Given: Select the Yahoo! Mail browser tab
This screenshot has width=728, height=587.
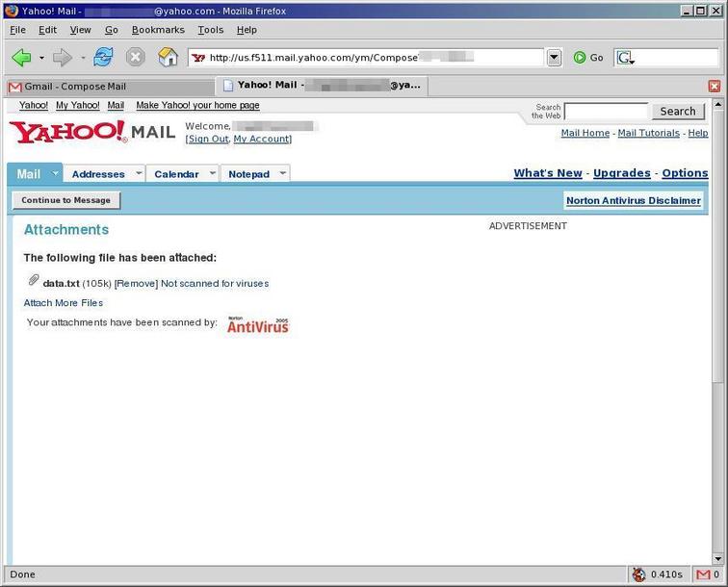Looking at the screenshot, I should (322, 86).
